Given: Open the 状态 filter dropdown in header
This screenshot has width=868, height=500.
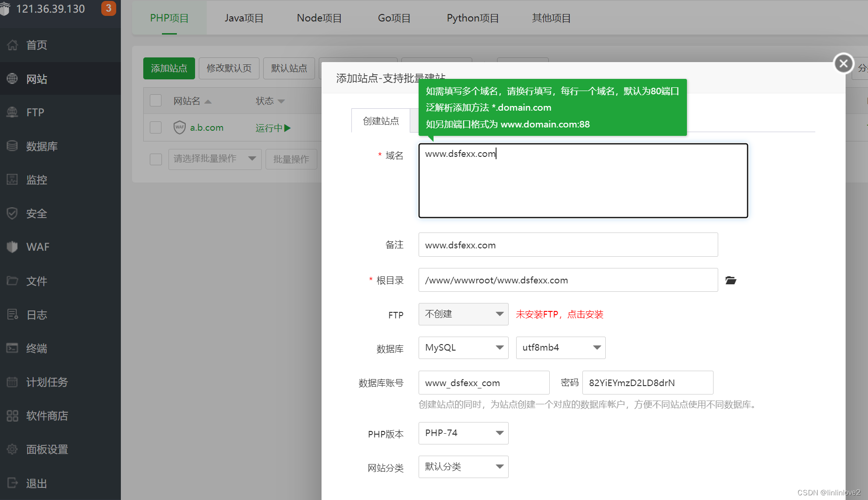Looking at the screenshot, I should [x=281, y=101].
